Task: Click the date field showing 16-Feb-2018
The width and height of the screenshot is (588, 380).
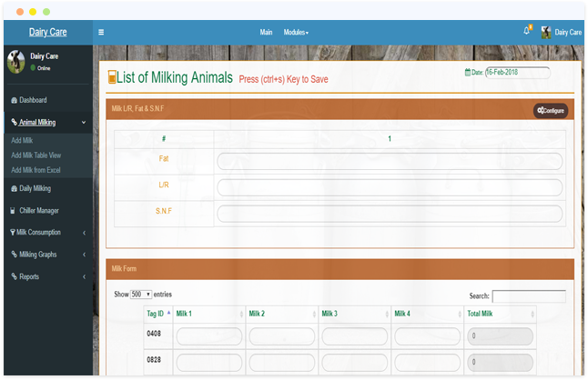Action: [518, 72]
